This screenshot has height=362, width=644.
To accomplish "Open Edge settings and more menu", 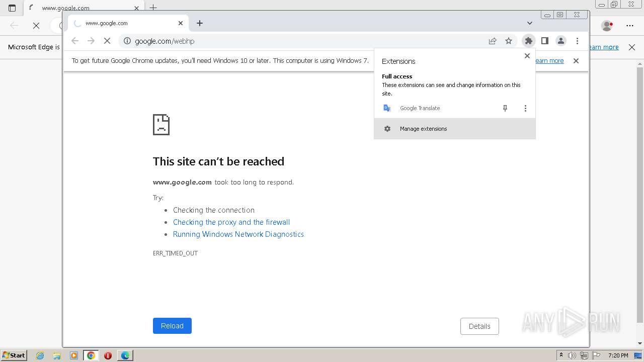I will click(630, 25).
